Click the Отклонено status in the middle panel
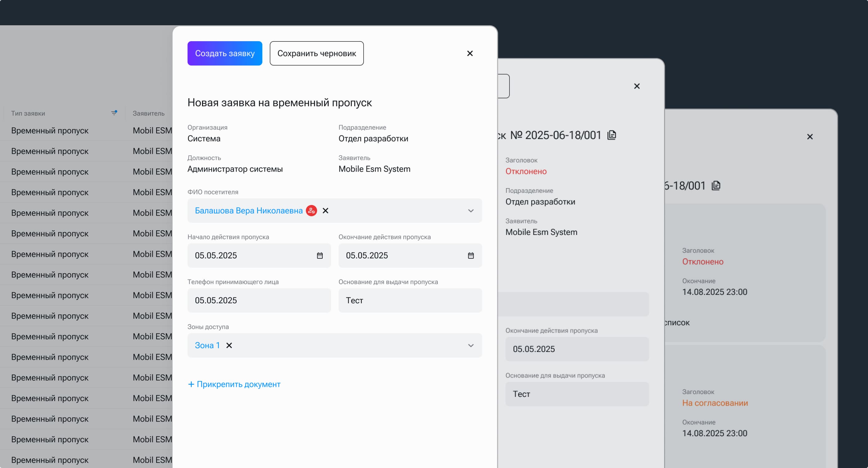The width and height of the screenshot is (868, 468). [x=526, y=171]
